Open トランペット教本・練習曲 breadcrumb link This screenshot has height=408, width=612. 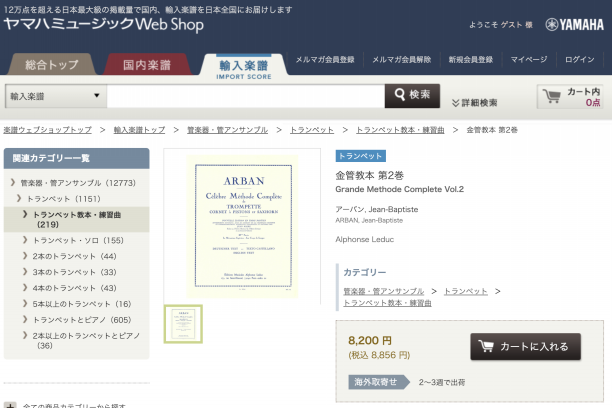click(x=400, y=130)
